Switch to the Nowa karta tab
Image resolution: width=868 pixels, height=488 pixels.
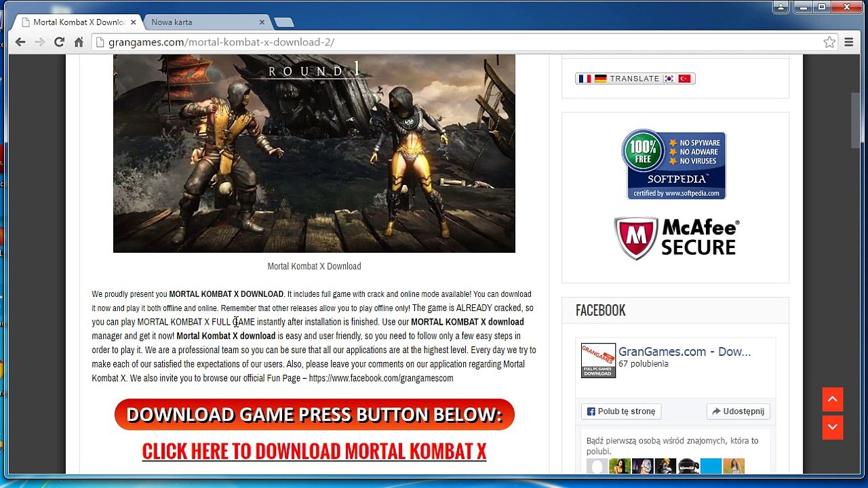(x=203, y=22)
